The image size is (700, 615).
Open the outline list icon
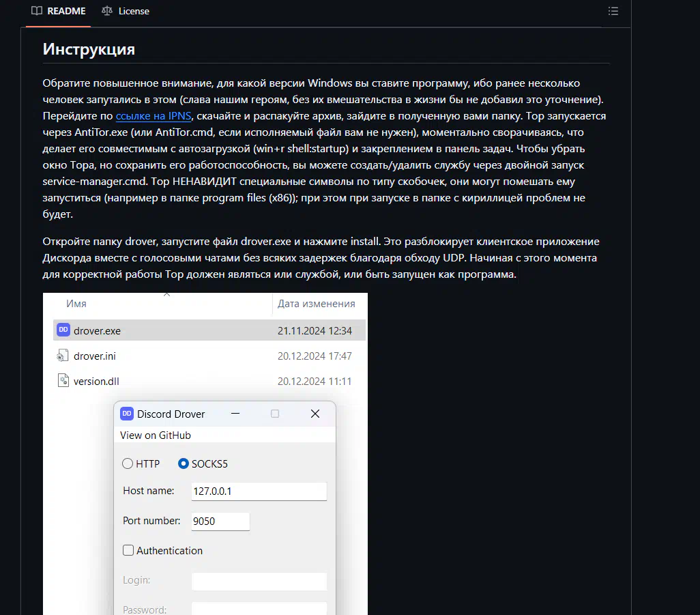click(x=613, y=11)
